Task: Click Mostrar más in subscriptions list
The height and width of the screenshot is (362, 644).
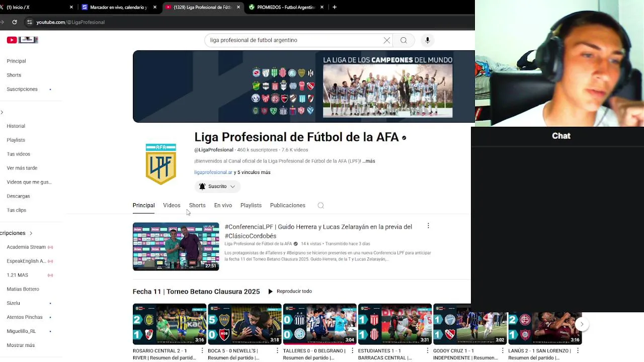Action: coord(21,345)
